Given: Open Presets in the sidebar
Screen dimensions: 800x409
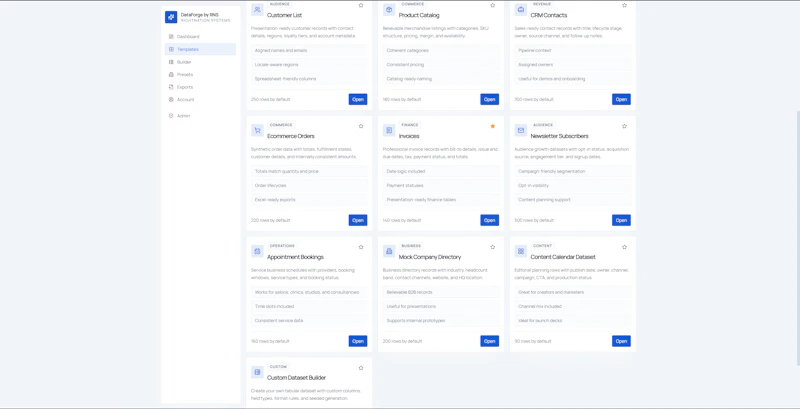Looking at the screenshot, I should pyautogui.click(x=200, y=74).
